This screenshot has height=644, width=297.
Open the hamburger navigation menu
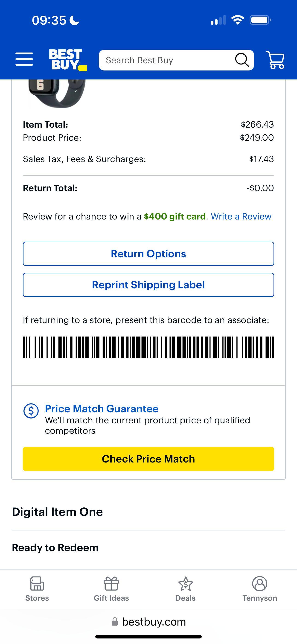[x=24, y=59]
